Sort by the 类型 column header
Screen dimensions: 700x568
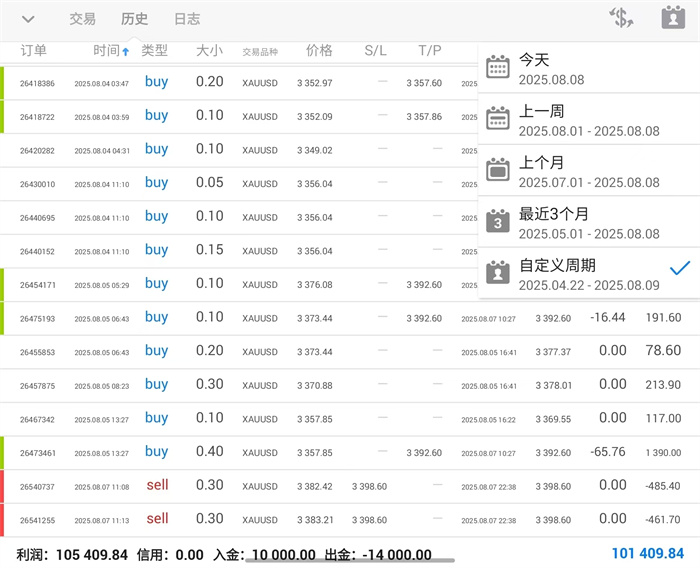click(x=154, y=50)
